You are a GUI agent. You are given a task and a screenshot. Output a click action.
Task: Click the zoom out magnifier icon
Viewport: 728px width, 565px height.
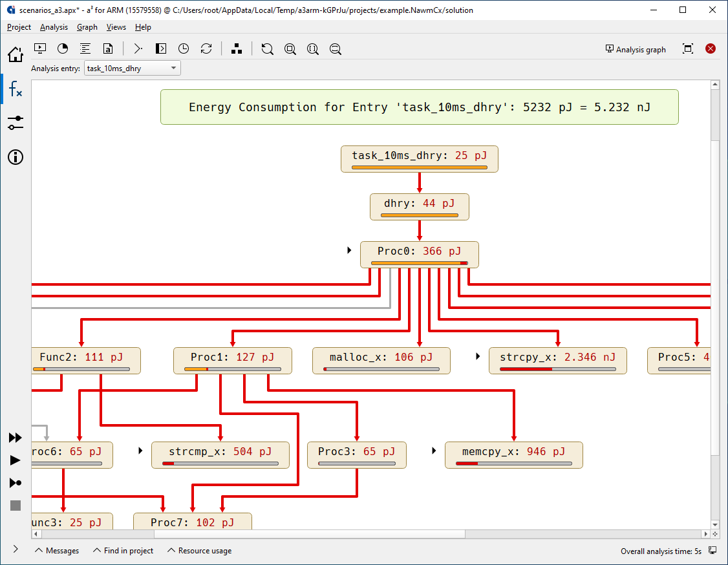pos(335,48)
